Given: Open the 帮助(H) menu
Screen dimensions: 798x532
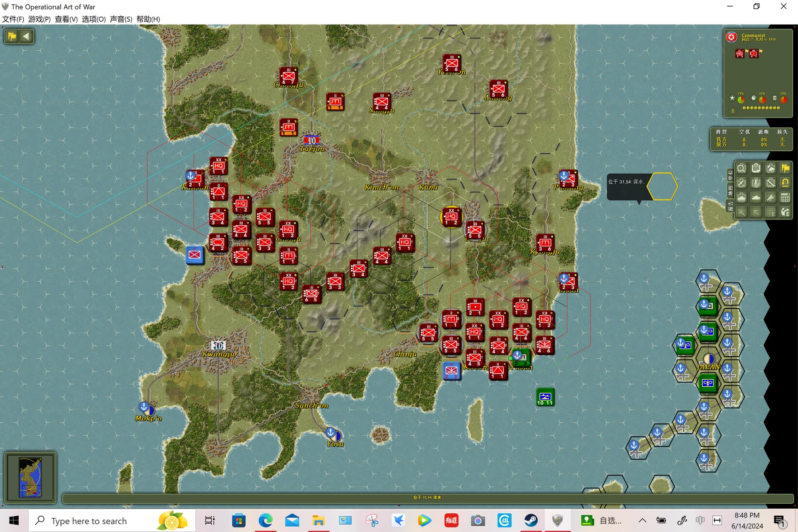Looking at the screenshot, I should pyautogui.click(x=148, y=19).
